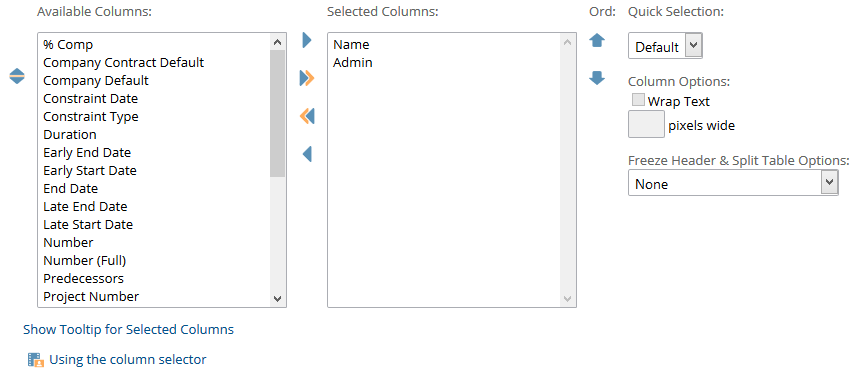Click the pixels wide input field
This screenshot has height=380, width=856.
tap(646, 124)
